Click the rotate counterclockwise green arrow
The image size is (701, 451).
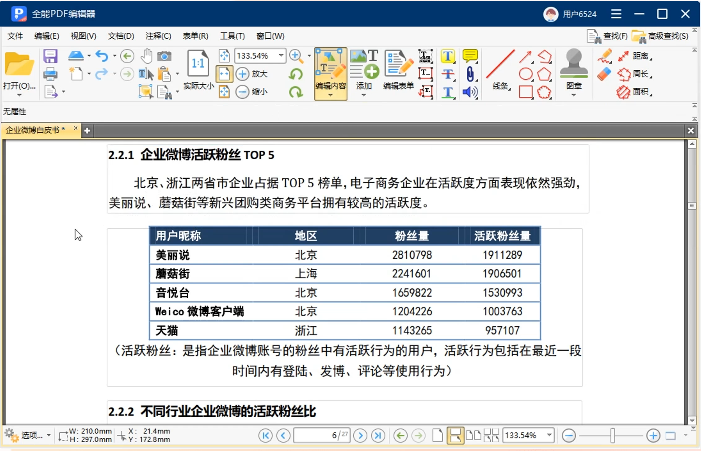coord(296,74)
